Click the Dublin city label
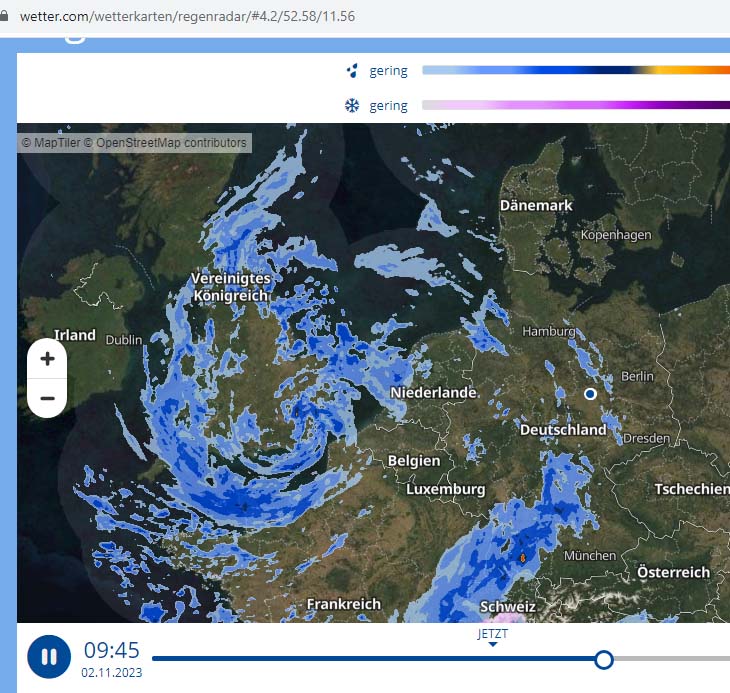The image size is (730, 693). (x=124, y=340)
